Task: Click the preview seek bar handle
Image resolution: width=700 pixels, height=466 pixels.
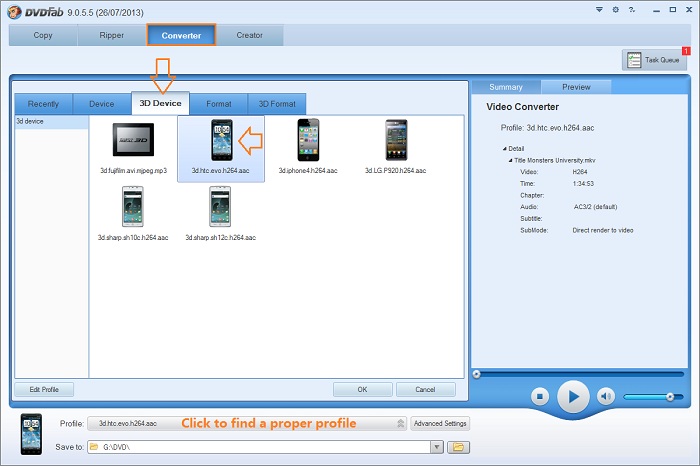Action: click(x=476, y=374)
